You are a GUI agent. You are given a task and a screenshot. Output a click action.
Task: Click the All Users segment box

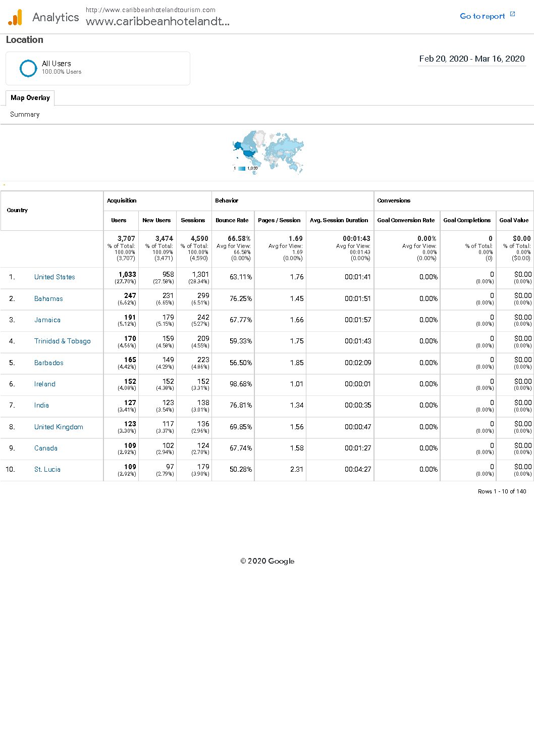(98, 68)
